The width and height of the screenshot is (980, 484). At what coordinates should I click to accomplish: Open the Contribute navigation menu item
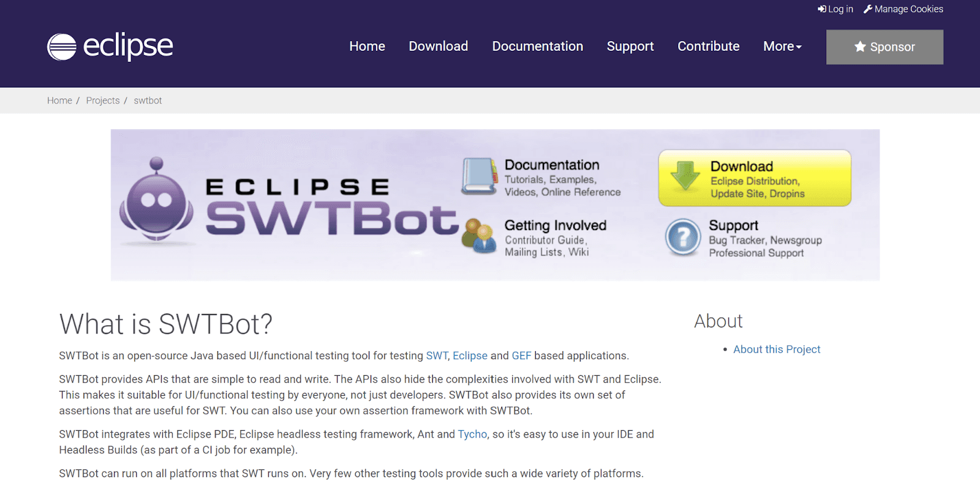[x=709, y=47]
